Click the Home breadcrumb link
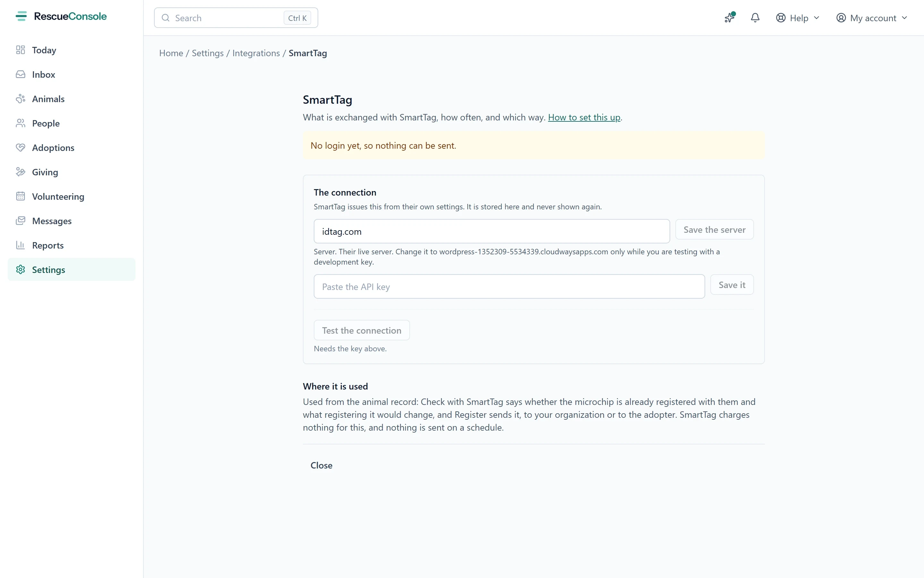 coord(171,53)
